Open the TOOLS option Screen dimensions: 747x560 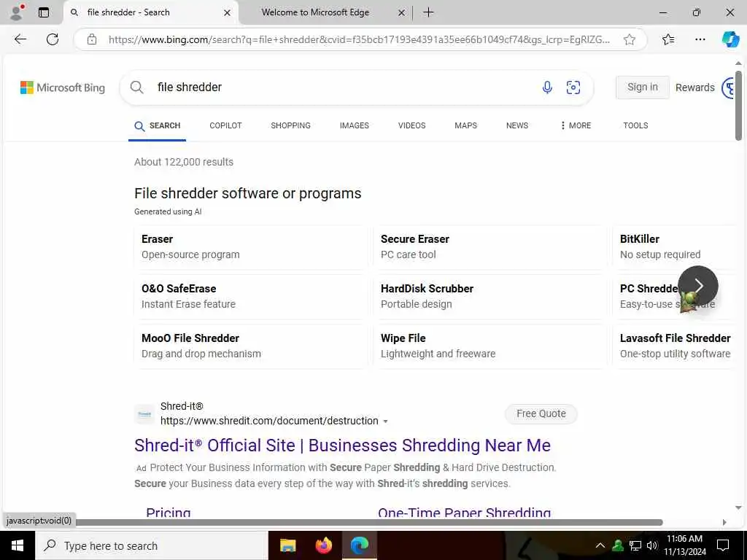tap(635, 125)
